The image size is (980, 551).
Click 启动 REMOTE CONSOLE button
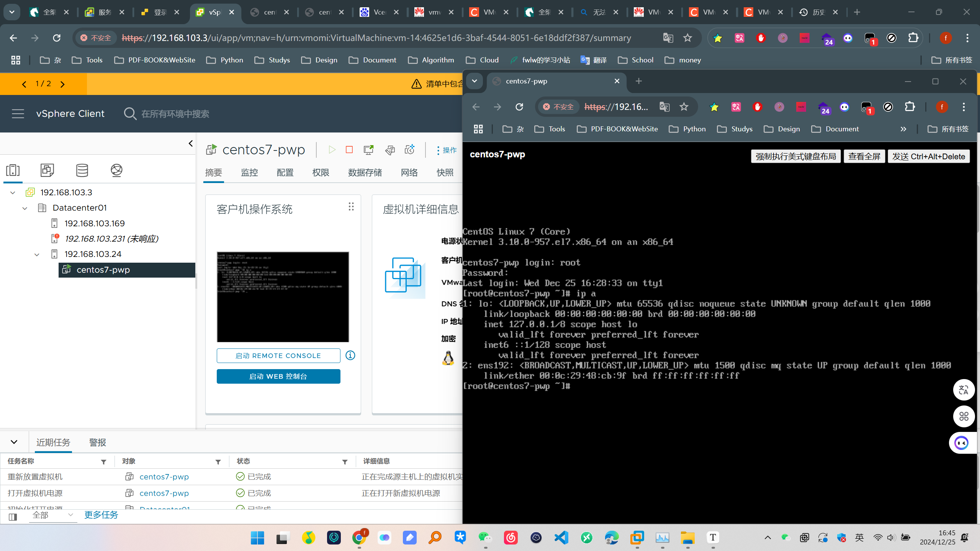(278, 356)
